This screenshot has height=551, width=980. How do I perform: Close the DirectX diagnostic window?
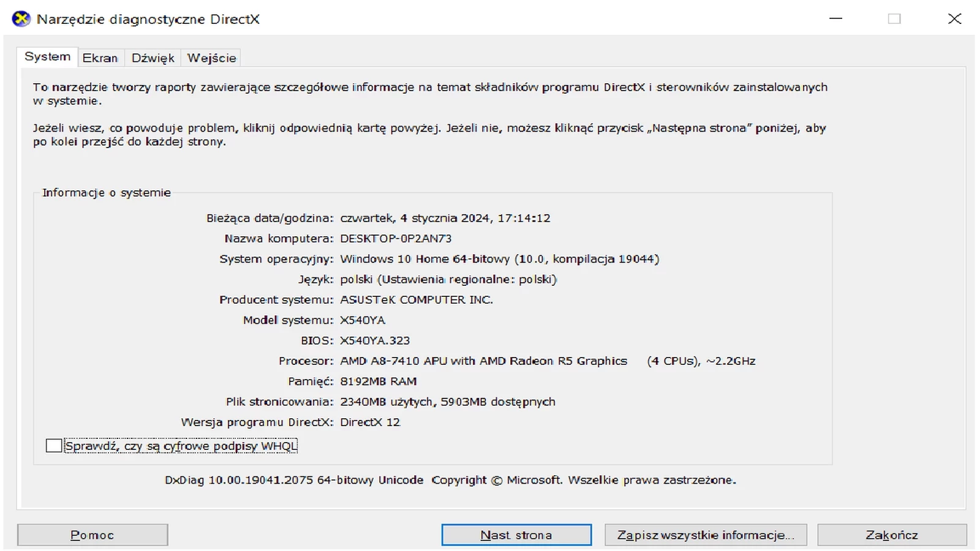pyautogui.click(x=954, y=19)
